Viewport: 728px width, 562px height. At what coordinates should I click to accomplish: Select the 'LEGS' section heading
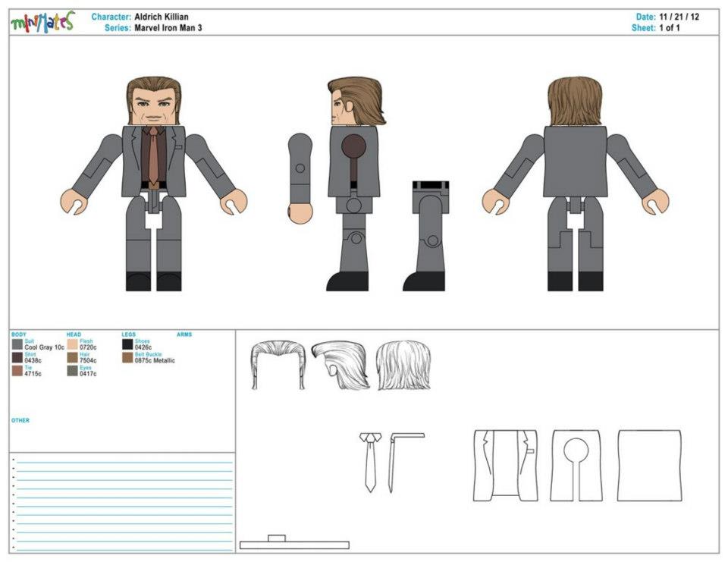coord(129,334)
